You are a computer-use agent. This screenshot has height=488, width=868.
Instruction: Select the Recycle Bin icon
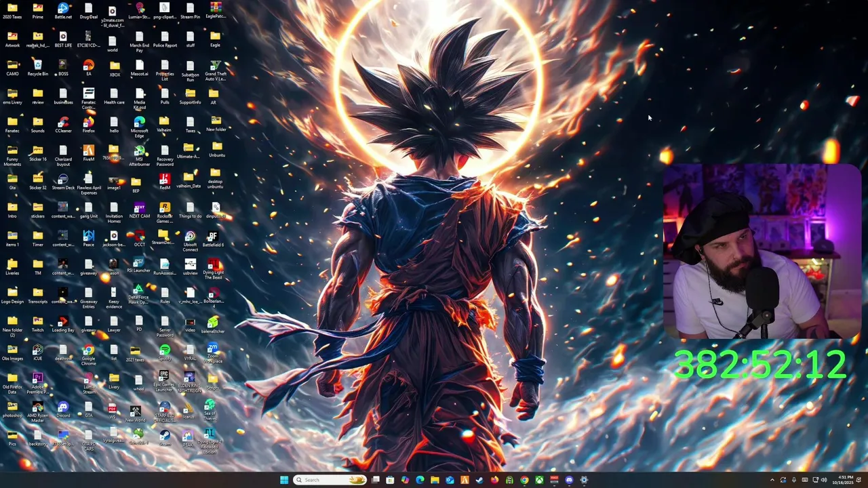click(38, 68)
